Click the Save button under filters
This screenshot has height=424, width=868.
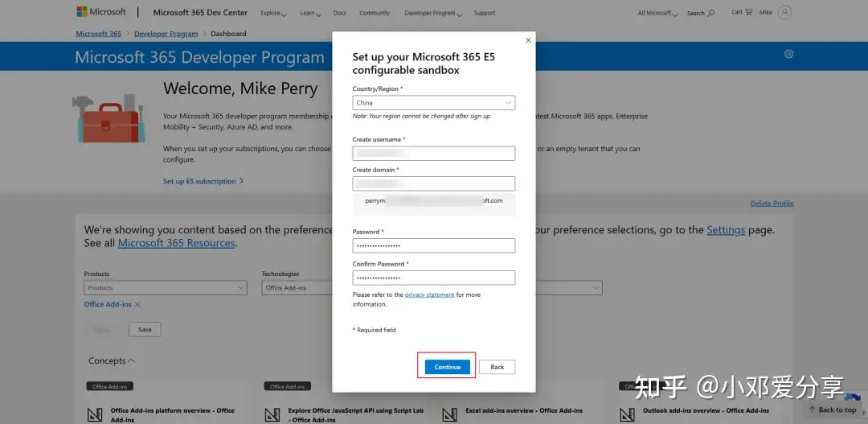[145, 329]
